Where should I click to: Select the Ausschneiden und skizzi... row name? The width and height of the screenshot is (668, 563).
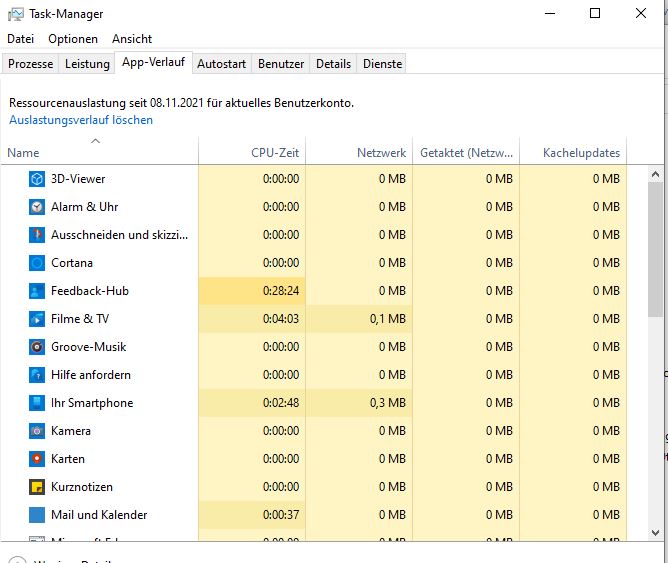click(x=119, y=235)
